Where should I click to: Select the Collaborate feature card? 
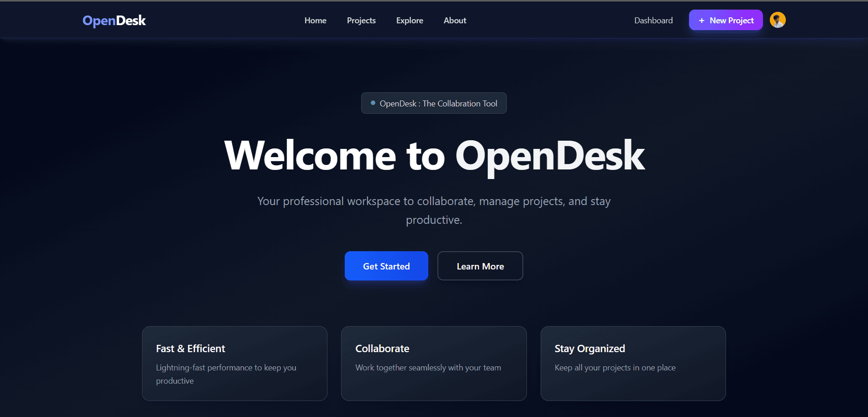pyautogui.click(x=433, y=364)
